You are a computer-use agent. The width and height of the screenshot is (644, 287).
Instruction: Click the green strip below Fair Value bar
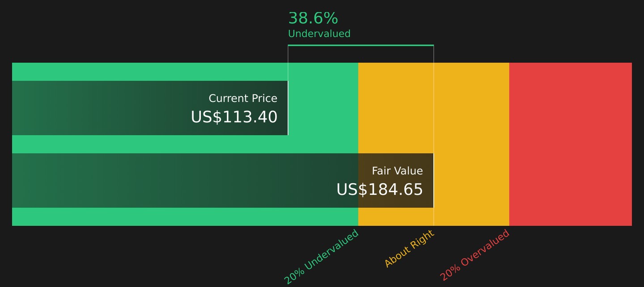tap(185, 217)
